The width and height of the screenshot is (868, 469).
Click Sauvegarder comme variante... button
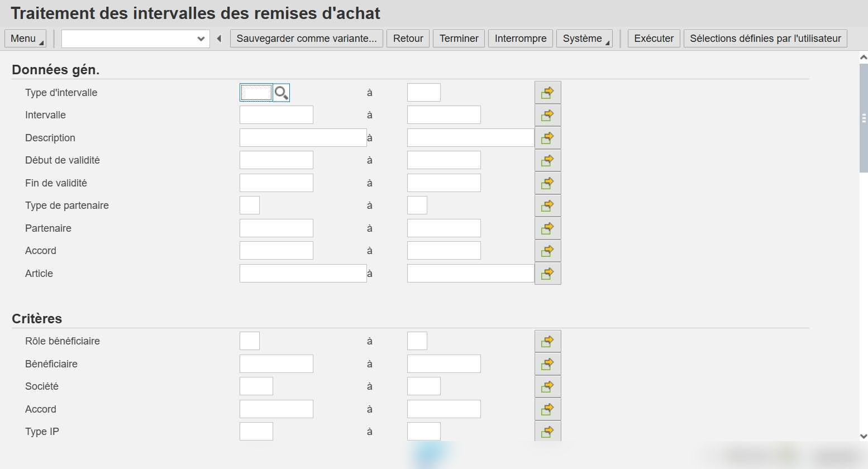click(x=307, y=39)
